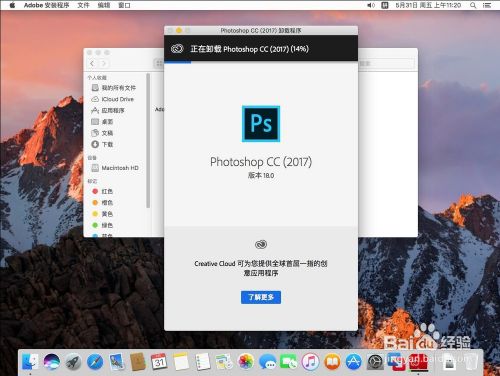Click the Photoshop Ps logo in uninstaller

pos(261,124)
